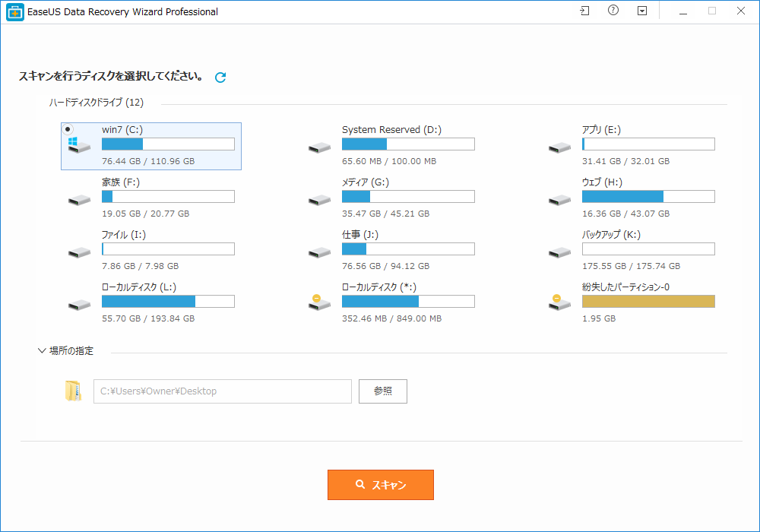
Task: Click the ローカルディスク (*:) warning drive icon
Action: tap(319, 302)
